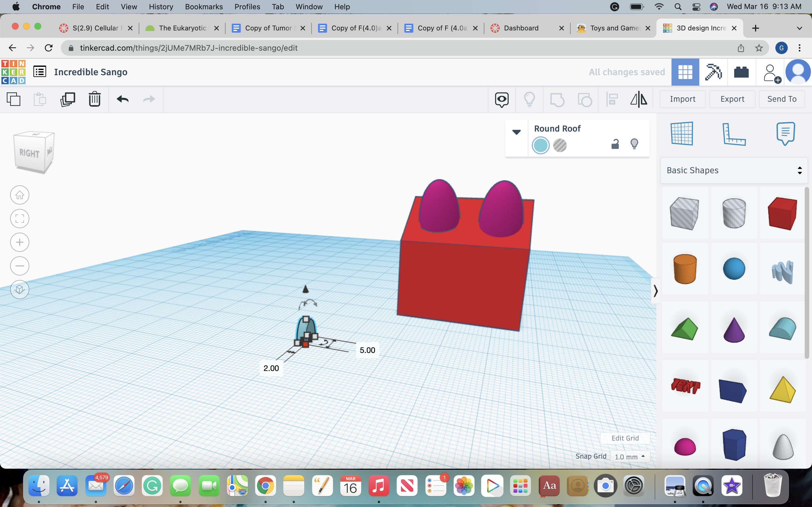
Task: Click the Align tool icon
Action: [x=612, y=99]
